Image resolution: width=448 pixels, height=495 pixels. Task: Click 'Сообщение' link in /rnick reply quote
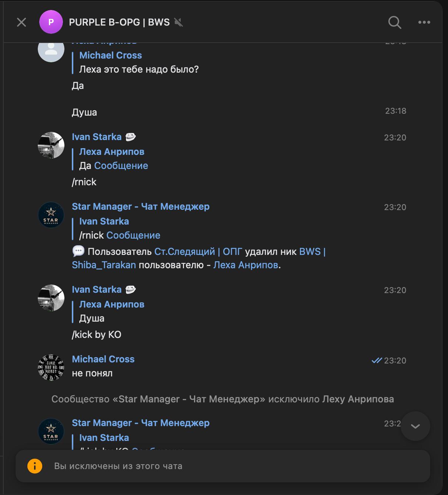(x=133, y=235)
